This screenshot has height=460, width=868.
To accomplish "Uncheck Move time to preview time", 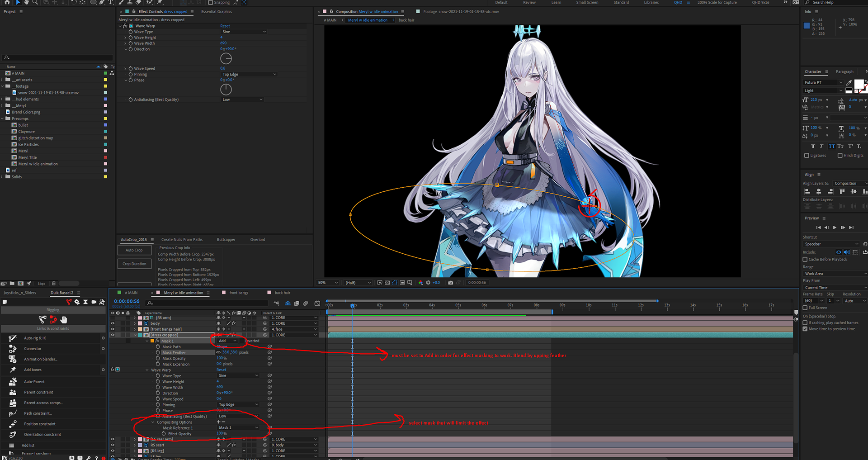I will [x=805, y=329].
